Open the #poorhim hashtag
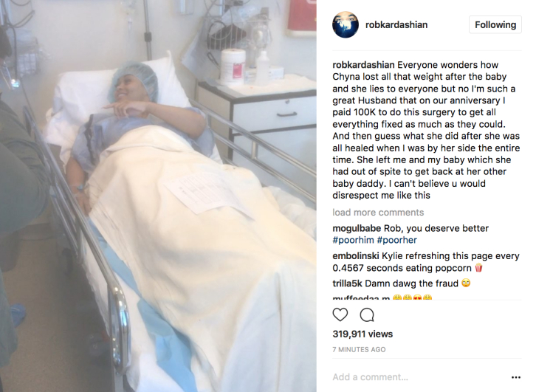 pyautogui.click(x=353, y=240)
